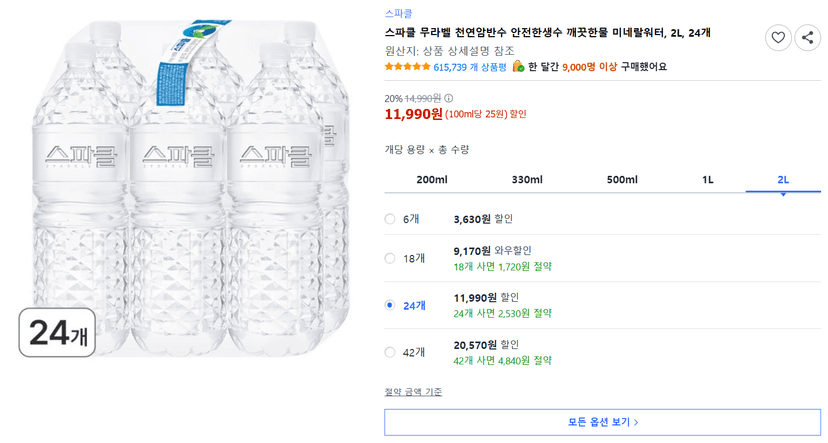Open the 615,739 개 상품평 reviews link
The width and height of the screenshot is (828, 443).
coord(469,67)
